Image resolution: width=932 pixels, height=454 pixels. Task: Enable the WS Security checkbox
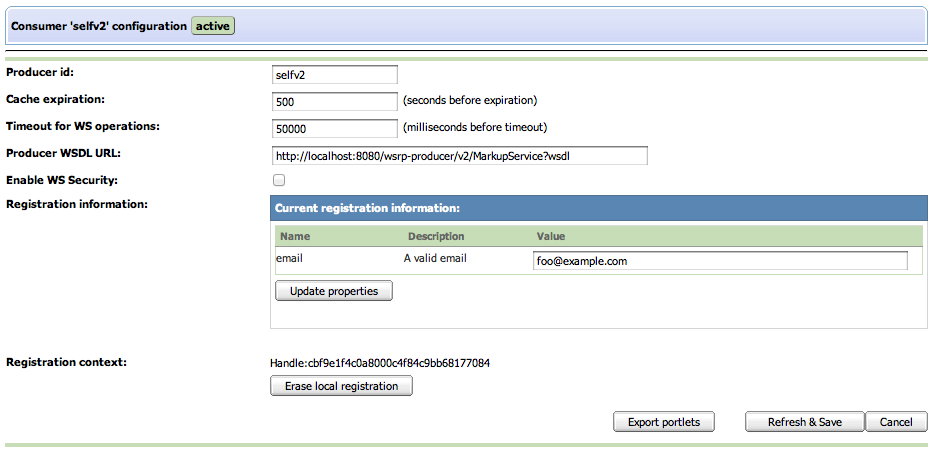(x=279, y=181)
